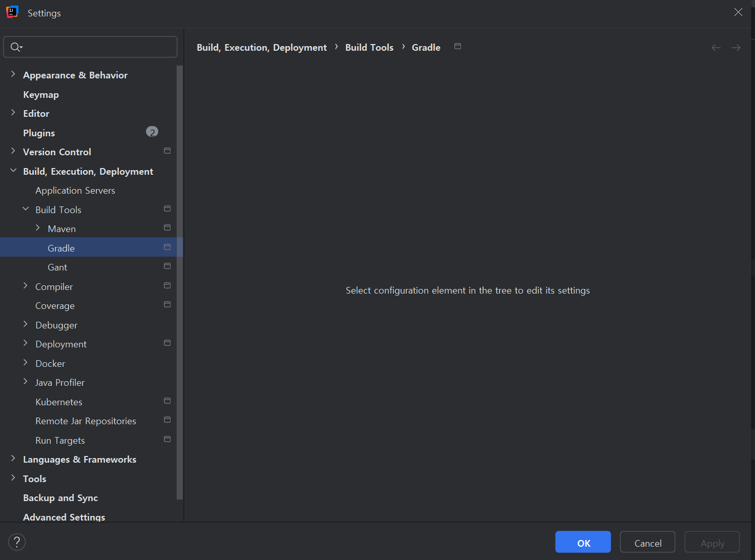Expand the Debugger node
This screenshot has height=560, width=755.
pos(26,324)
